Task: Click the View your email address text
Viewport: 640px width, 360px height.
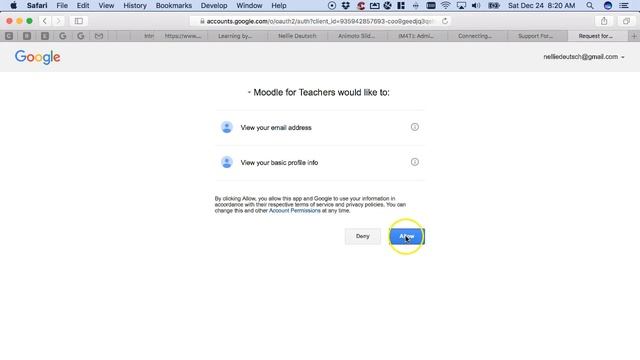Action: pos(276,127)
